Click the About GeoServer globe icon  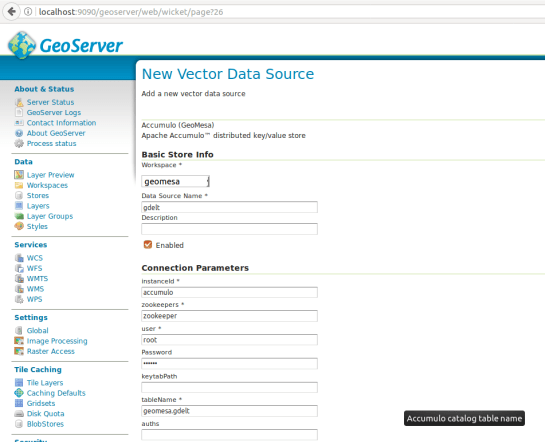point(19,133)
